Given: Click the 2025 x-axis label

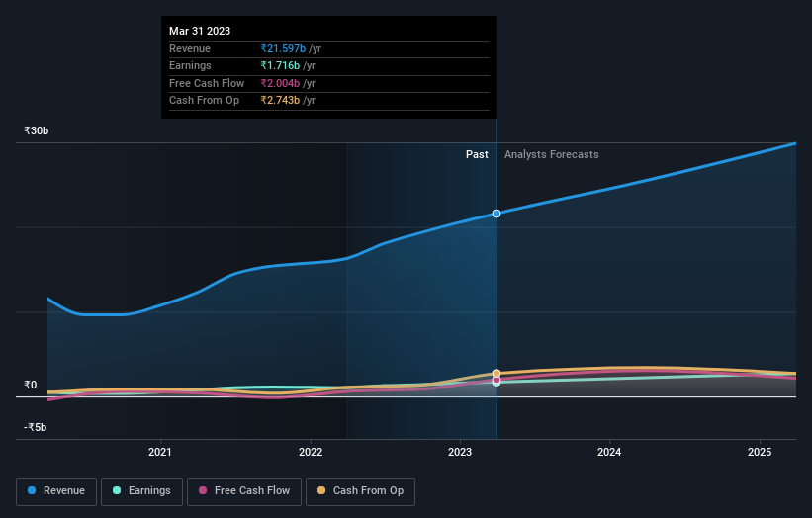Looking at the screenshot, I should point(760,452).
